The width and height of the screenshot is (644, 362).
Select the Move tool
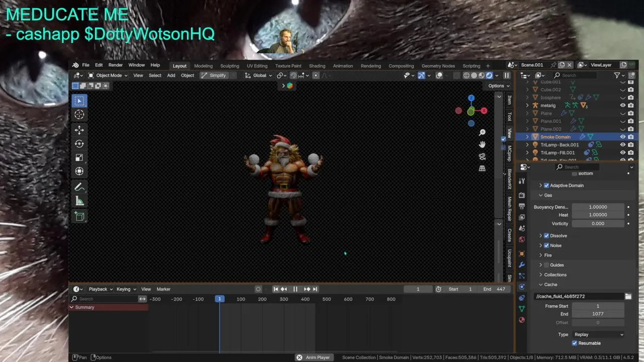(79, 130)
